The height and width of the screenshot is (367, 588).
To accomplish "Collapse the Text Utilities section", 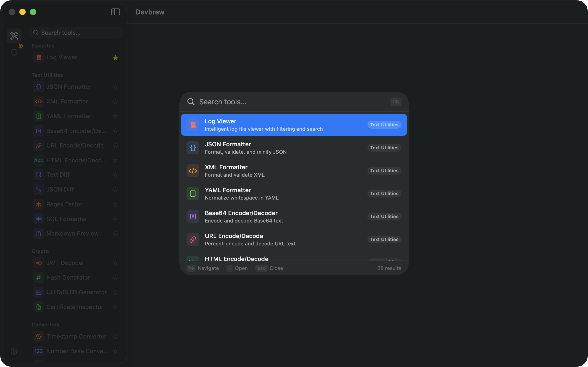I will tap(47, 75).
